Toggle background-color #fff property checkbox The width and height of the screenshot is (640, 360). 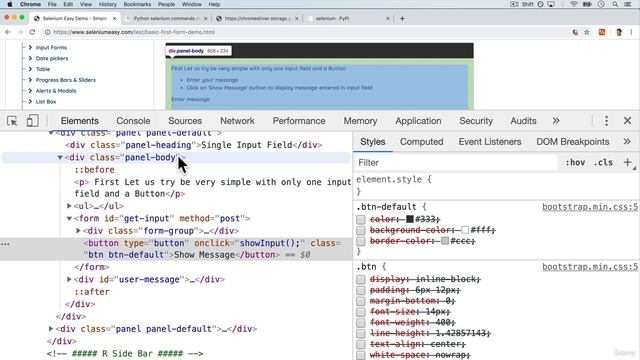(360, 231)
